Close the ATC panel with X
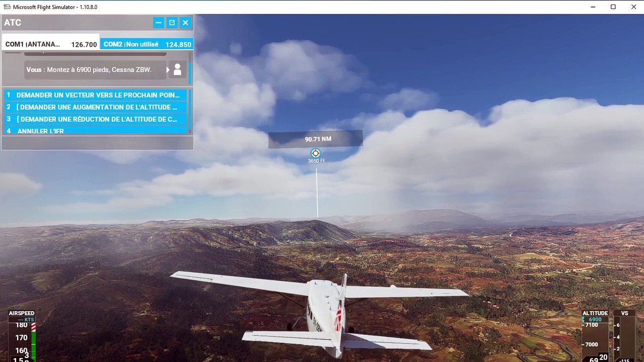 coord(186,23)
